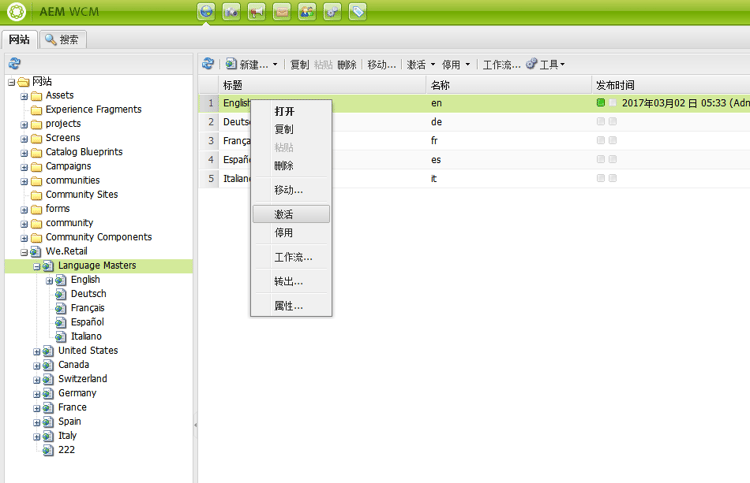This screenshot has width=750, height=483.
Task: Open the Websites console globe icon
Action: pyautogui.click(x=206, y=11)
